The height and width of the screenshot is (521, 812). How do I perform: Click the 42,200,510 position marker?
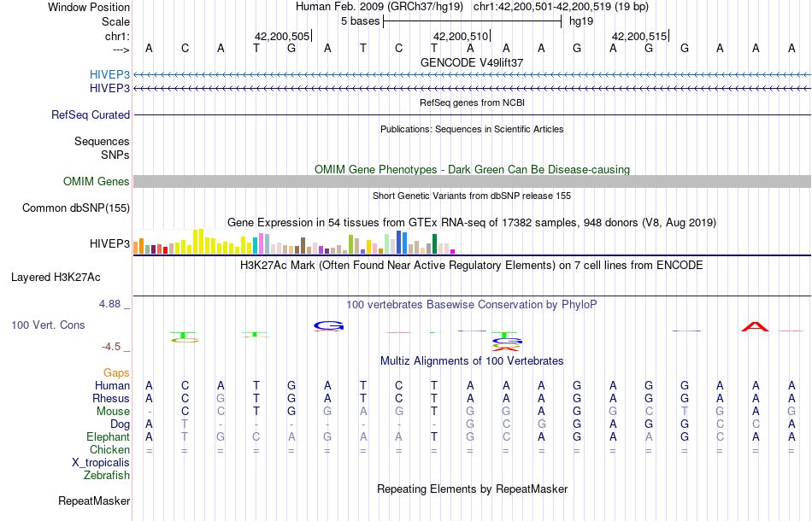pos(461,36)
